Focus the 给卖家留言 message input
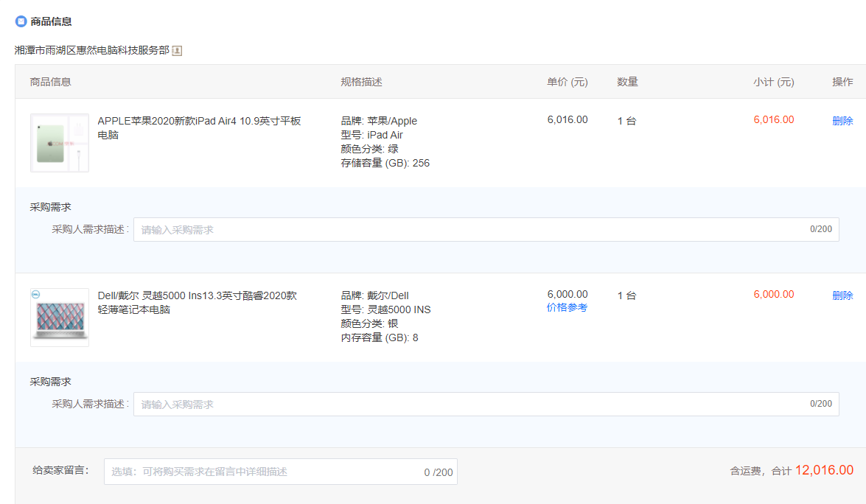The image size is (866, 504). pos(281,472)
